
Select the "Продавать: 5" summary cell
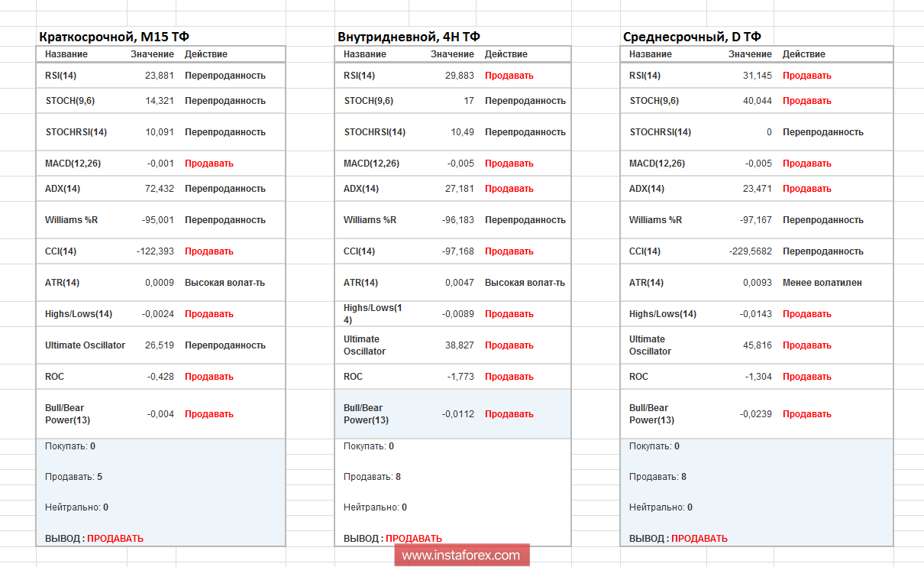click(x=74, y=477)
